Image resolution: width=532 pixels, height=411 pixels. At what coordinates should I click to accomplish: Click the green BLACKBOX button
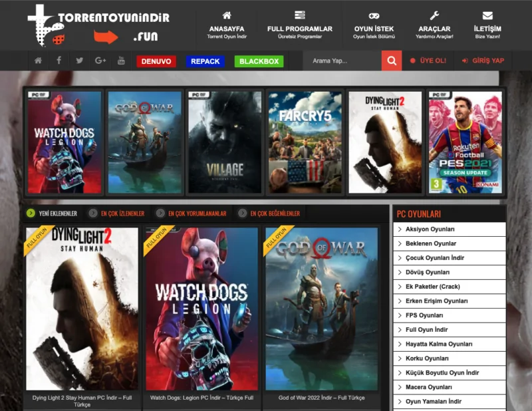click(259, 61)
